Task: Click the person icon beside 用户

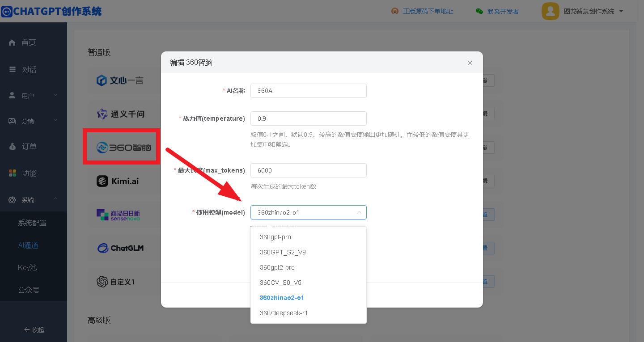Action: coord(12,96)
